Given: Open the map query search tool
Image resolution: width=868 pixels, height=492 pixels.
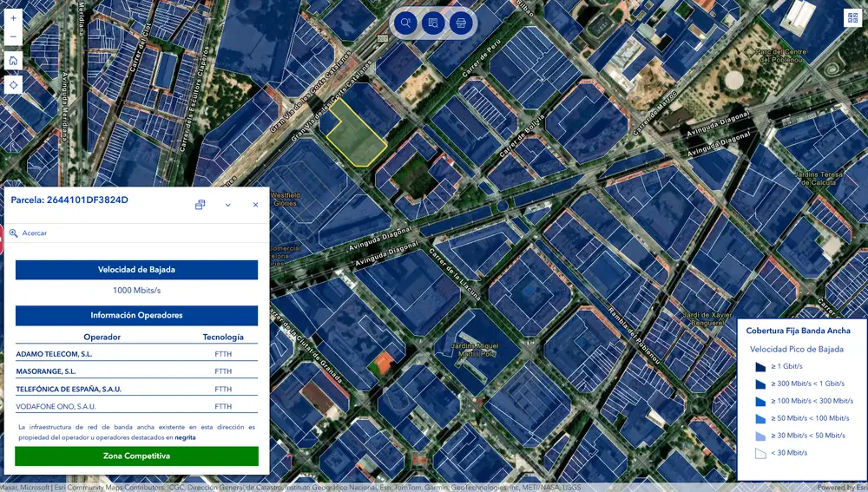Looking at the screenshot, I should [x=433, y=23].
